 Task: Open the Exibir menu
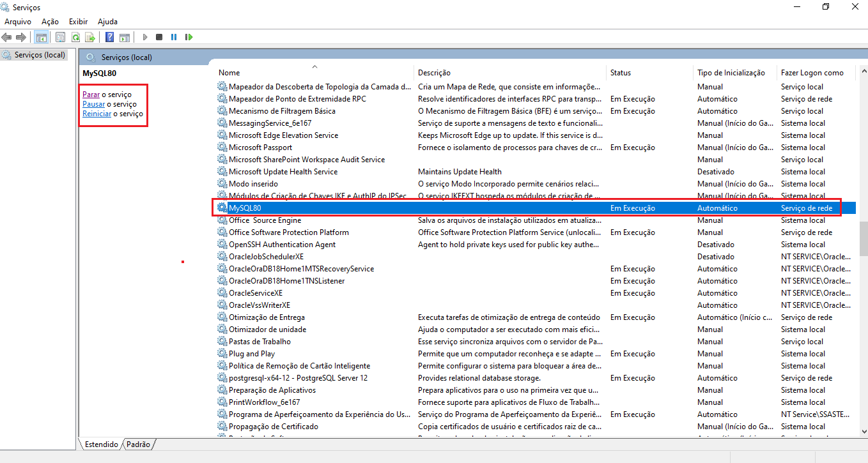coord(79,22)
